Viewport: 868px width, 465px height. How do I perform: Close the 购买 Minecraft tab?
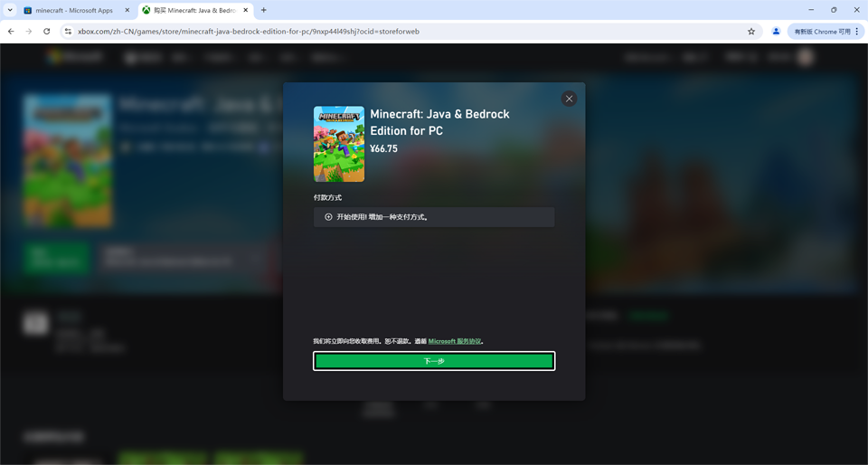click(x=246, y=11)
